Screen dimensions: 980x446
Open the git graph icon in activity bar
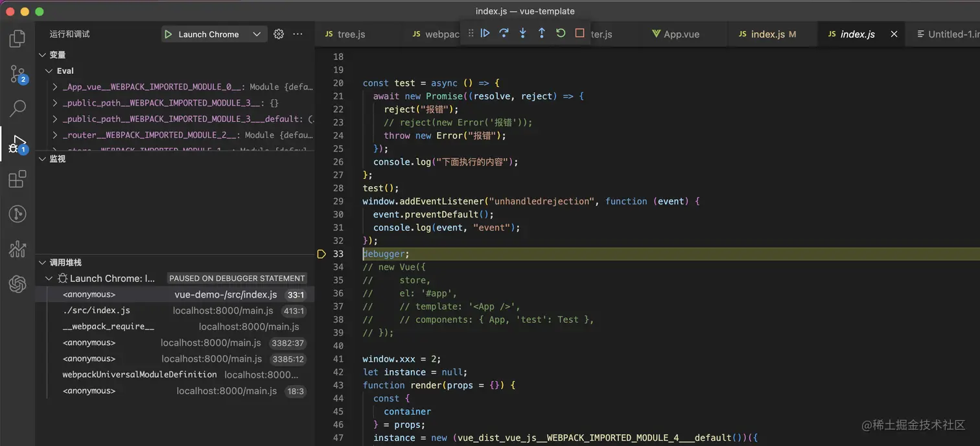point(17,214)
